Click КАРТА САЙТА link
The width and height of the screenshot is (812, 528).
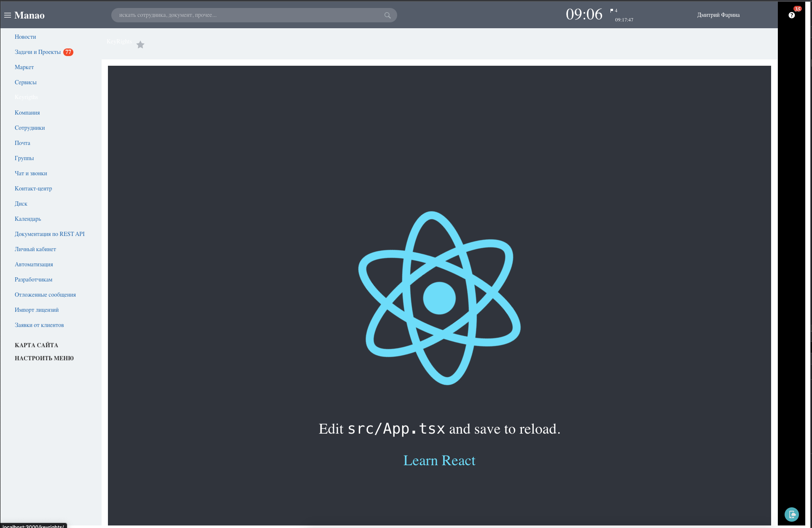coord(36,345)
